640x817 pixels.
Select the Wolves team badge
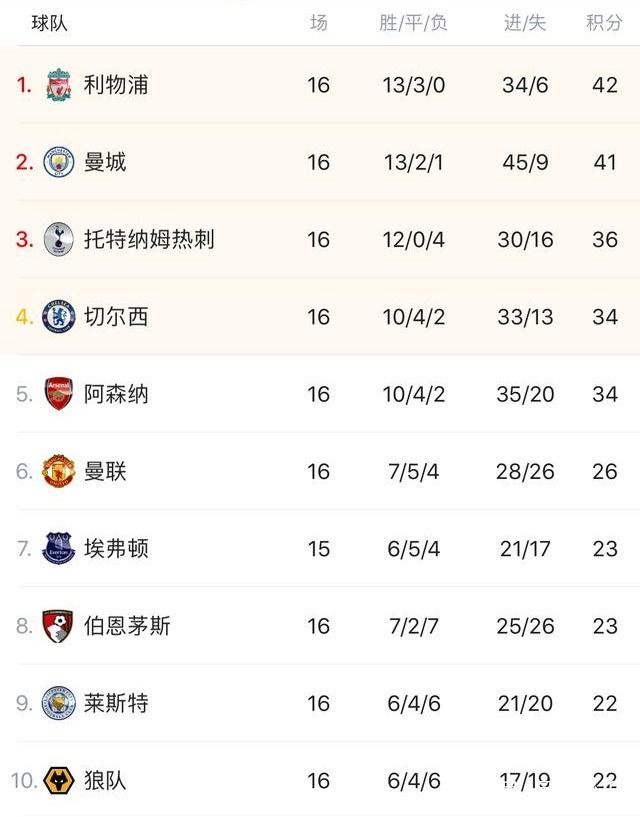[x=60, y=779]
